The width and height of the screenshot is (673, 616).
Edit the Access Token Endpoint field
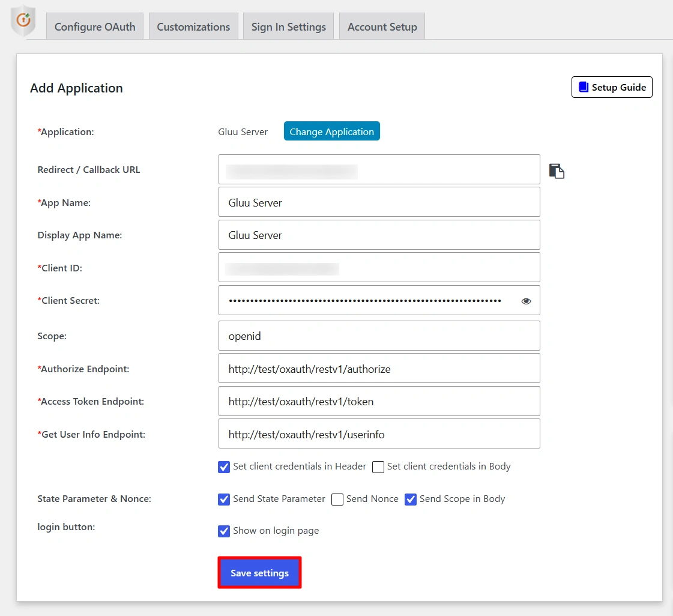379,402
